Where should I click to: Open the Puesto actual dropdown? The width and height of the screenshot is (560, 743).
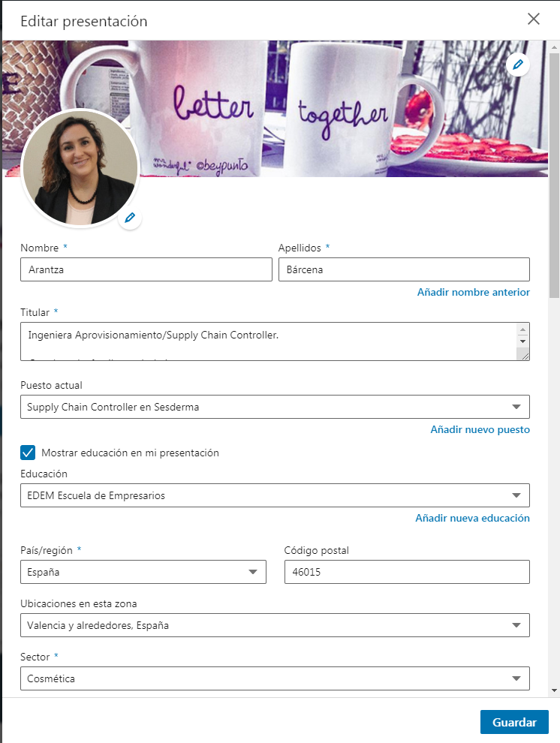click(x=275, y=407)
